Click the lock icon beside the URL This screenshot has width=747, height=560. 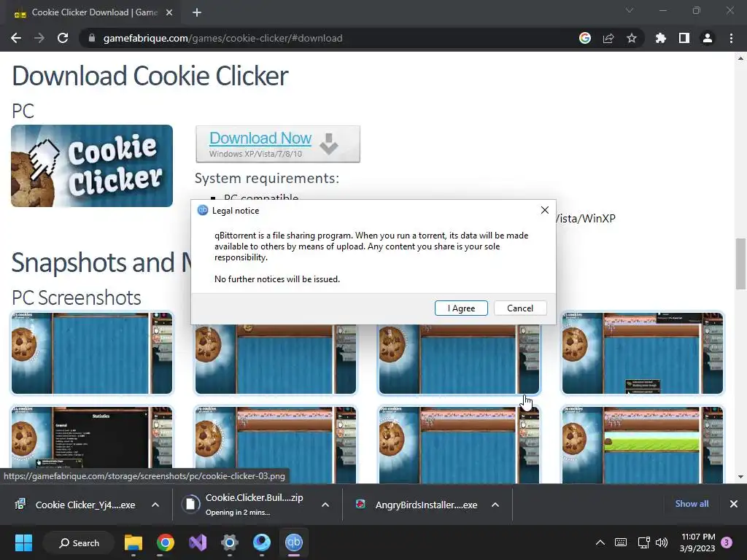point(92,38)
